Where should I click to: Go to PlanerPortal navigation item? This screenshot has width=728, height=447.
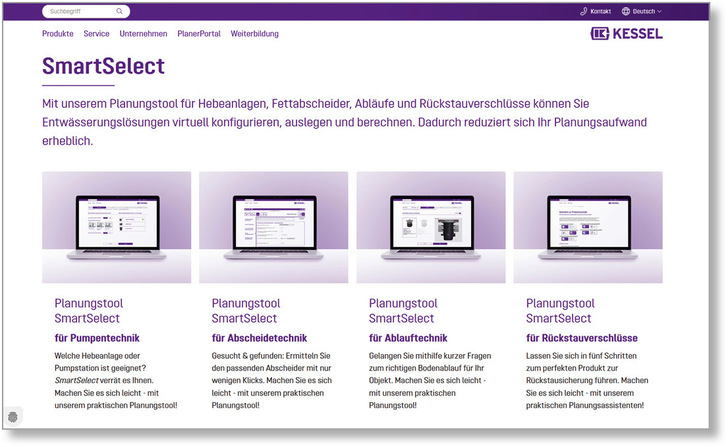(200, 34)
